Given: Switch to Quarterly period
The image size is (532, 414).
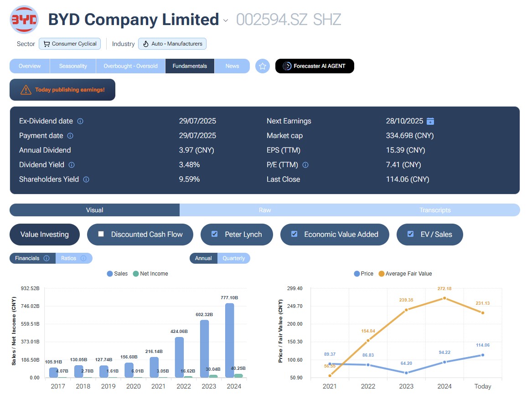Looking at the screenshot, I should coord(233,258).
